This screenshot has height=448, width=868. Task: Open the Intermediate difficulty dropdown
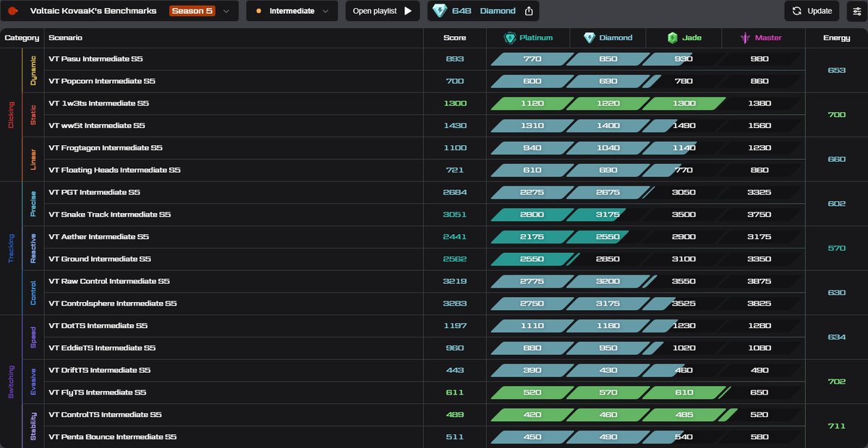292,11
